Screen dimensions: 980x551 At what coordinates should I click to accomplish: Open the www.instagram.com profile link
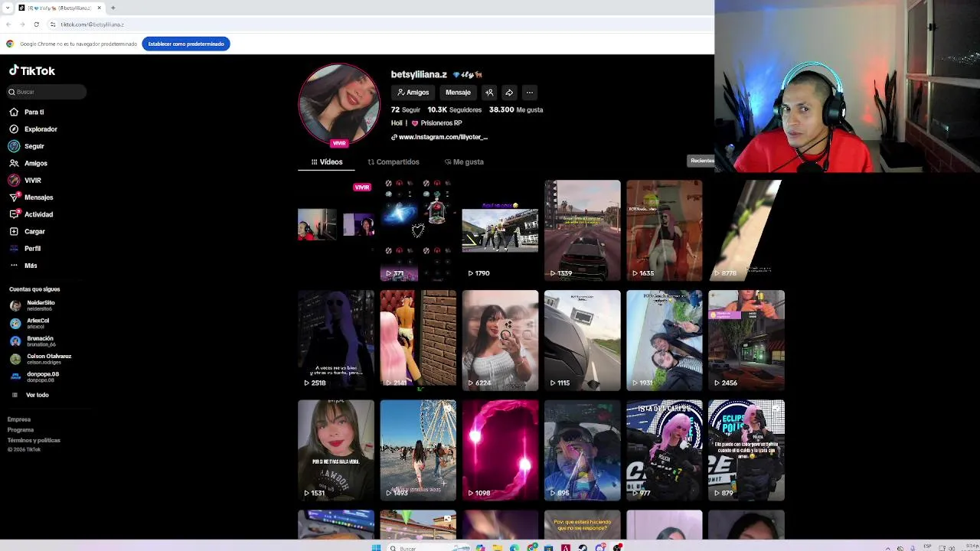[x=439, y=137]
